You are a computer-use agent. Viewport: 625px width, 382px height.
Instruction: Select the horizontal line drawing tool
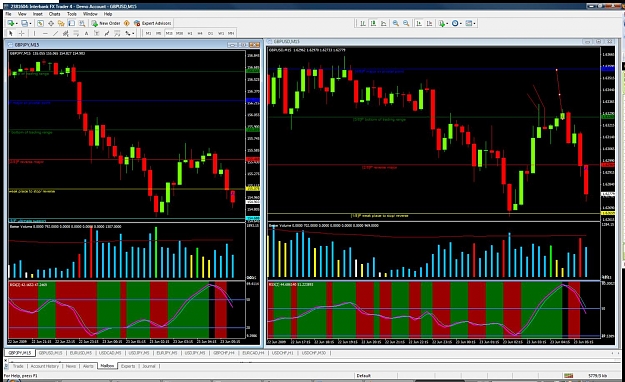tap(45, 33)
